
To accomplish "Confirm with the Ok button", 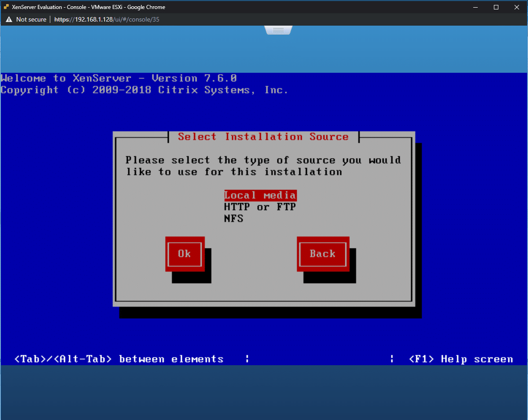I will [185, 254].
